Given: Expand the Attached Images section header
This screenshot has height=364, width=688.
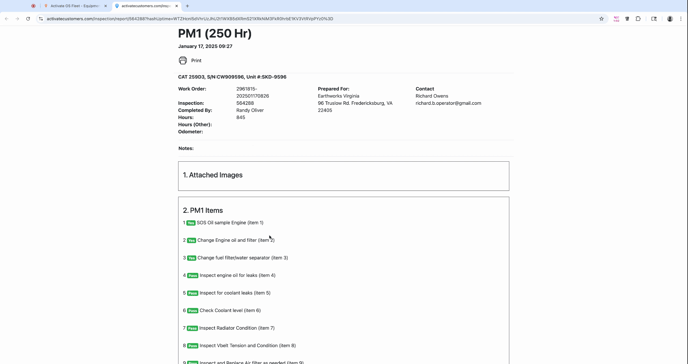Looking at the screenshot, I should point(213,175).
